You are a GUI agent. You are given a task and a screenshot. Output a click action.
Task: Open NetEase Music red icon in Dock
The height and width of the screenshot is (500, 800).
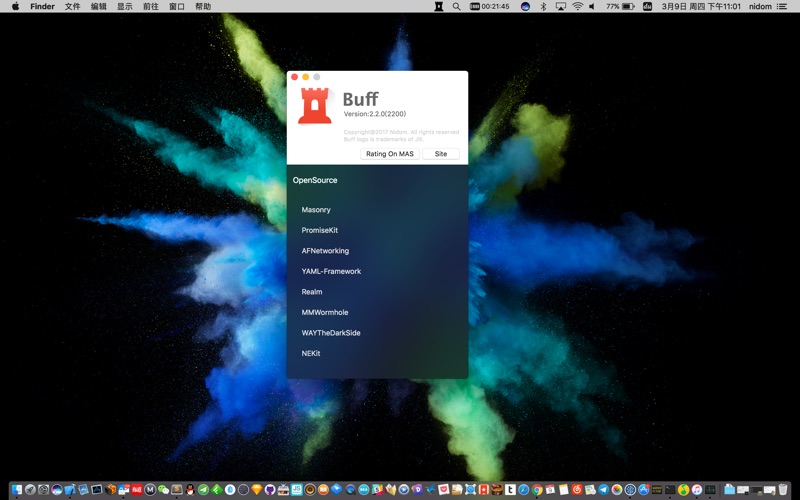[x=577, y=490]
